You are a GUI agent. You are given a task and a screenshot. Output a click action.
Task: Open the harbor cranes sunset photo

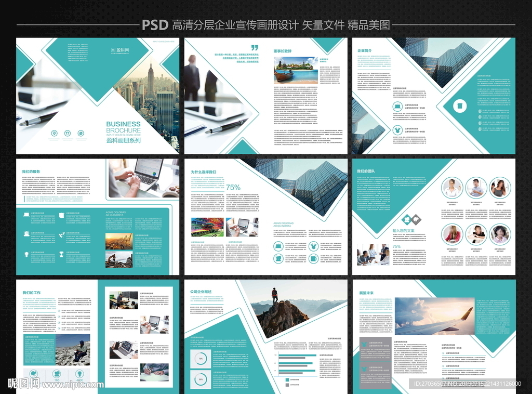(x=119, y=241)
